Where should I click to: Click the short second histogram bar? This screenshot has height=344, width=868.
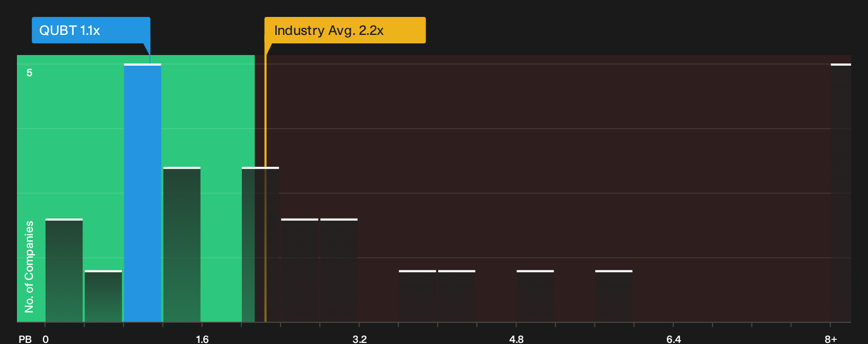(x=103, y=296)
